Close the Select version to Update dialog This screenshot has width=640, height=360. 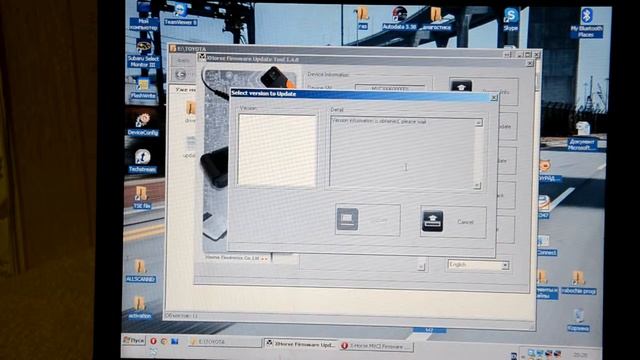(493, 98)
